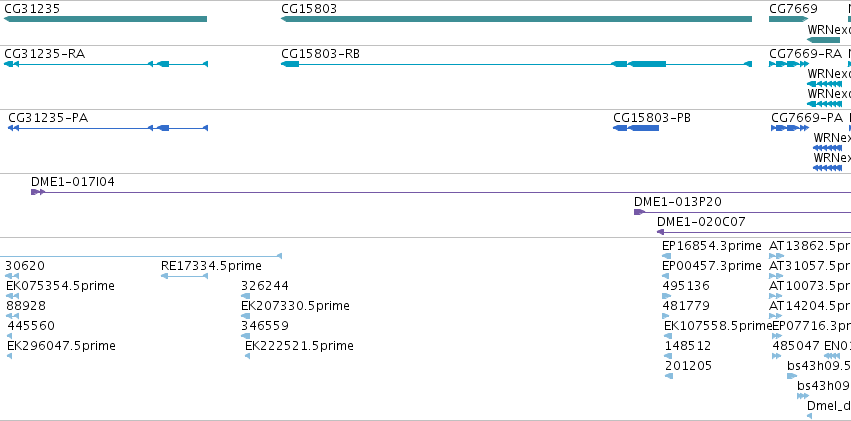Image resolution: width=851 pixels, height=421 pixels.
Task: Click the CG7669 gene arrow
Action: click(789, 19)
